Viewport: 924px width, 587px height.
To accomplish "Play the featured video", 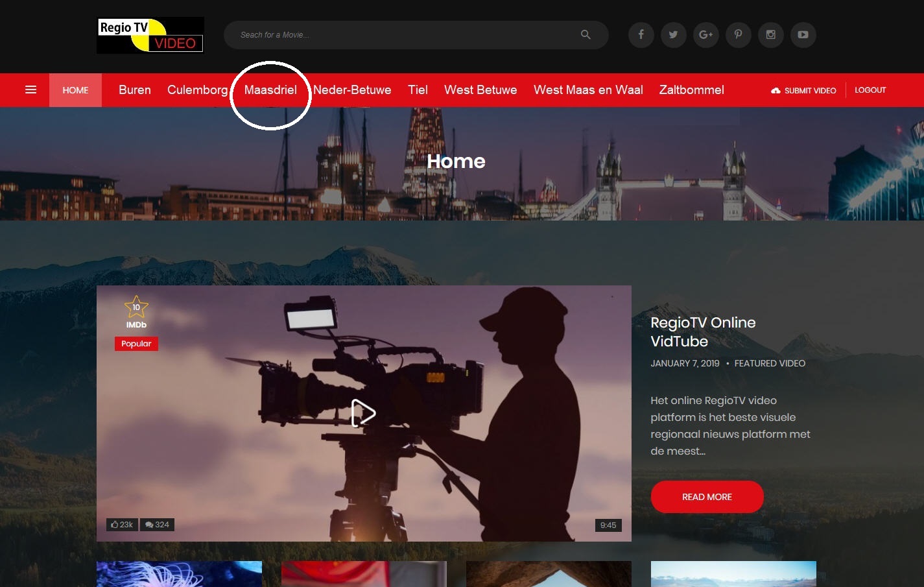I will click(x=363, y=413).
